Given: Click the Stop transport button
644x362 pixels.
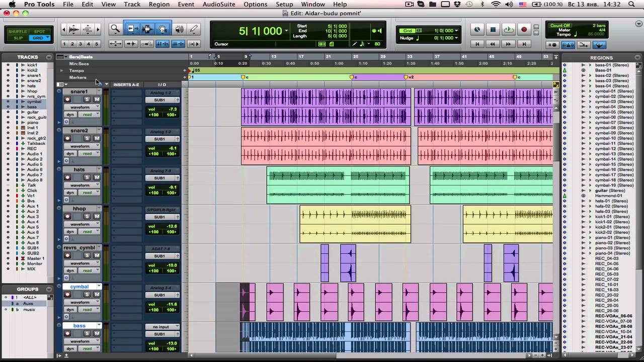Looking at the screenshot, I should (493, 30).
